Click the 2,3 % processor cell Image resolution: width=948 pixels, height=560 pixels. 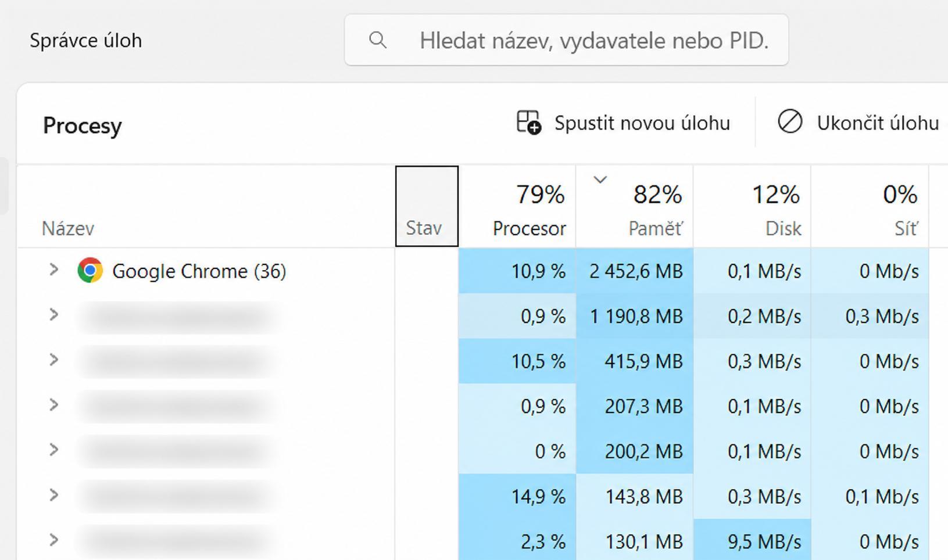[x=517, y=540]
